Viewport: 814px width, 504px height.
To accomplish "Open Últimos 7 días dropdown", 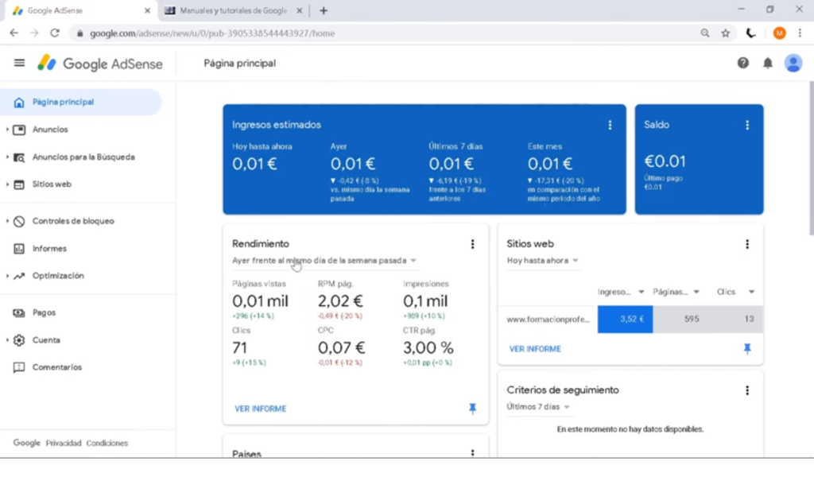I will pyautogui.click(x=538, y=407).
